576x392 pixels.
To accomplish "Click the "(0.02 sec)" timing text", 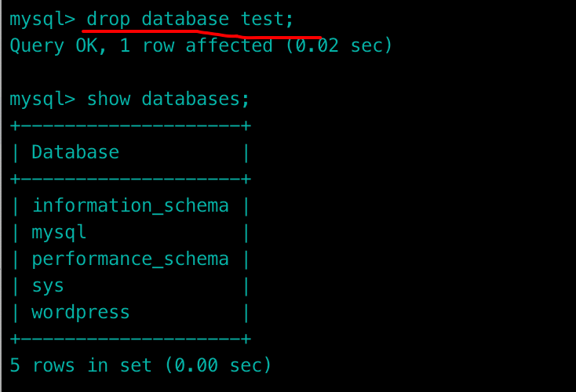I will click(339, 45).
